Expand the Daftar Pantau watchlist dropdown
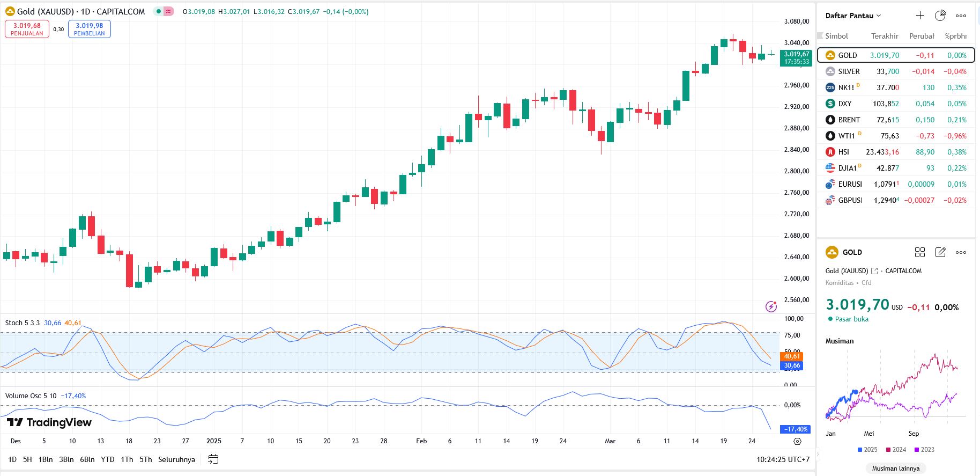Image resolution: width=980 pixels, height=476 pixels. pos(853,16)
